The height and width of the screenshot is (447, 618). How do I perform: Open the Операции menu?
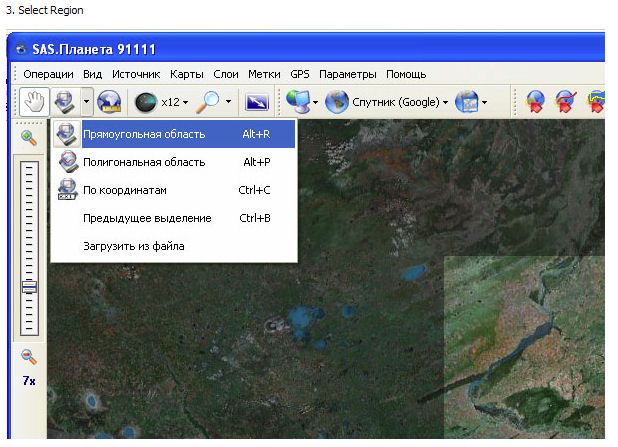tap(48, 74)
